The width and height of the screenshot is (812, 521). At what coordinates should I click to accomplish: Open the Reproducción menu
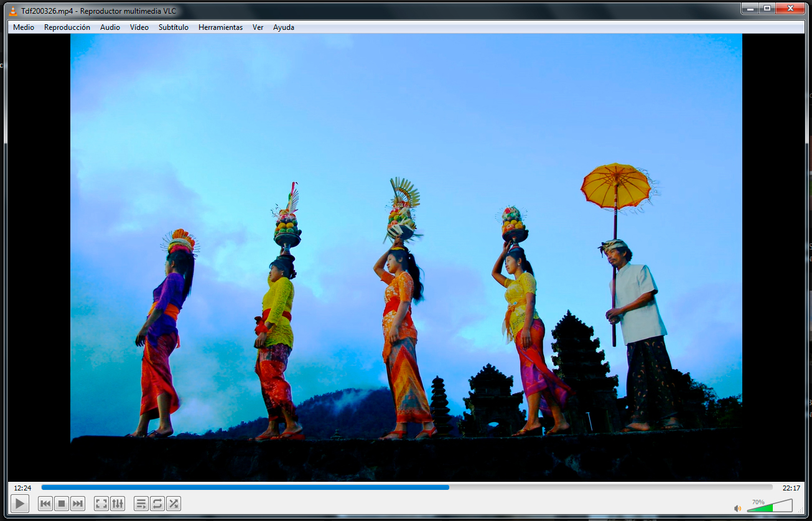67,27
